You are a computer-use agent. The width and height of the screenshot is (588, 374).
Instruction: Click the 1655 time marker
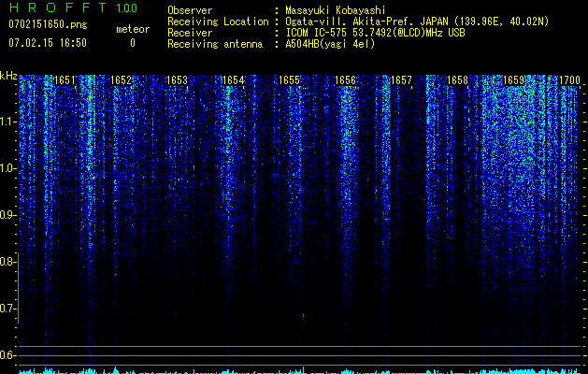click(x=289, y=80)
